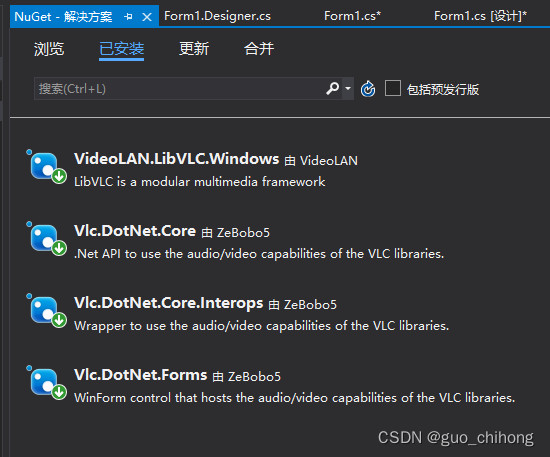
Task: Click the VideoLAN author name
Action: pos(329,161)
